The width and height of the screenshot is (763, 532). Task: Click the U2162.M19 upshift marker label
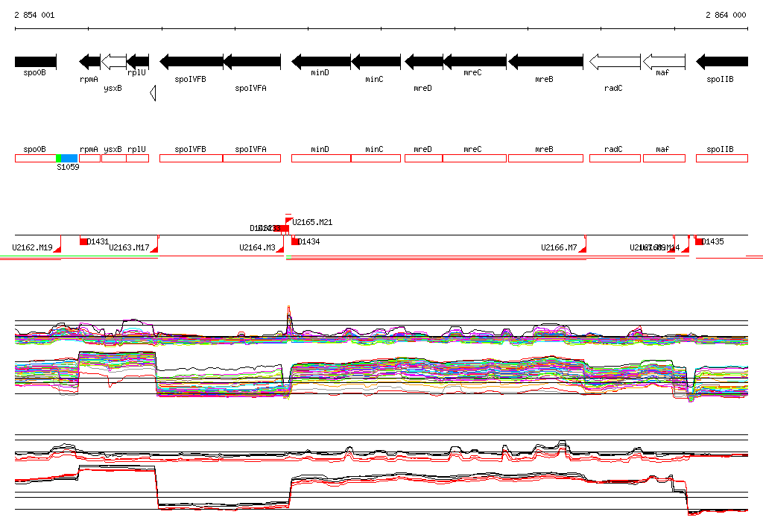click(32, 248)
